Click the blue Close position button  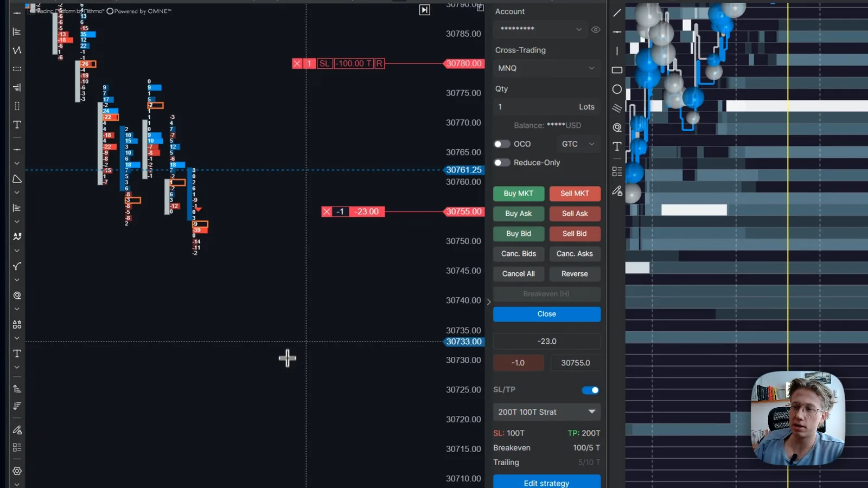point(547,314)
